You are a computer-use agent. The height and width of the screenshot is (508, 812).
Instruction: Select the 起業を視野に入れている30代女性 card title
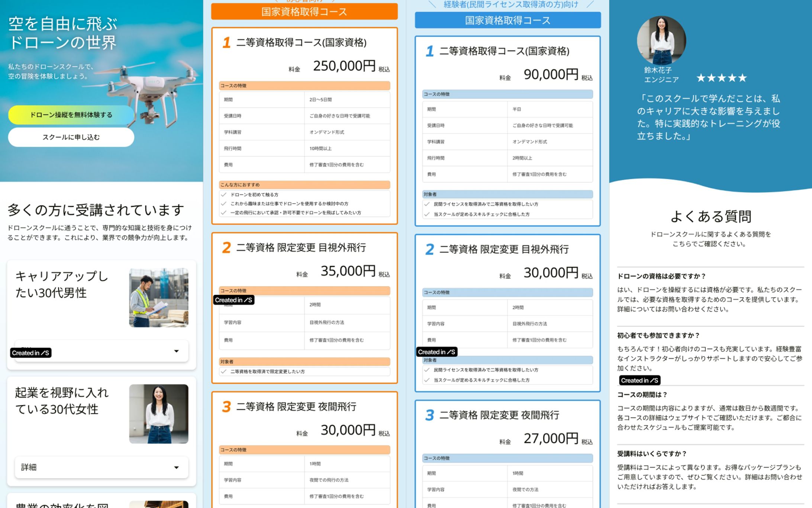click(62, 401)
